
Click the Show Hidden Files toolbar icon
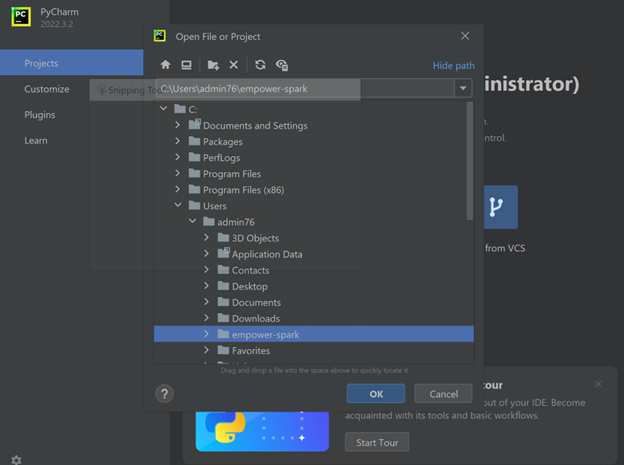tap(282, 65)
